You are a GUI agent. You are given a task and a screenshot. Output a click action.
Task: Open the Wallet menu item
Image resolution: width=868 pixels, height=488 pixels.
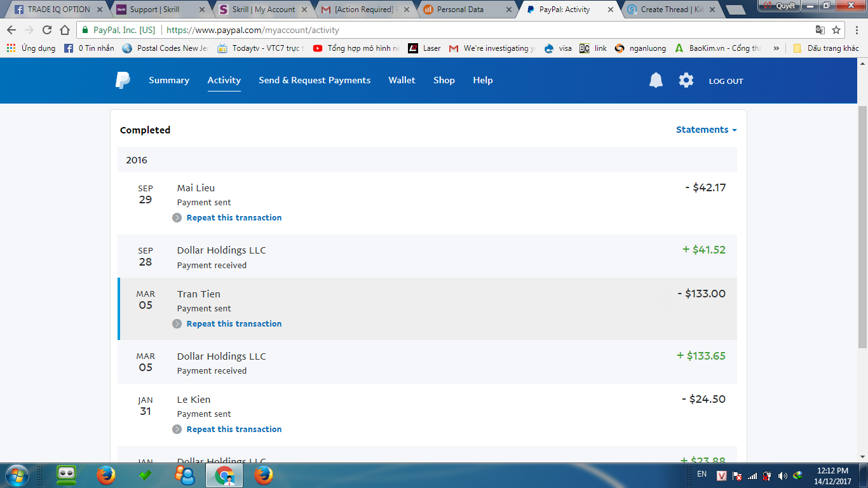pos(402,80)
